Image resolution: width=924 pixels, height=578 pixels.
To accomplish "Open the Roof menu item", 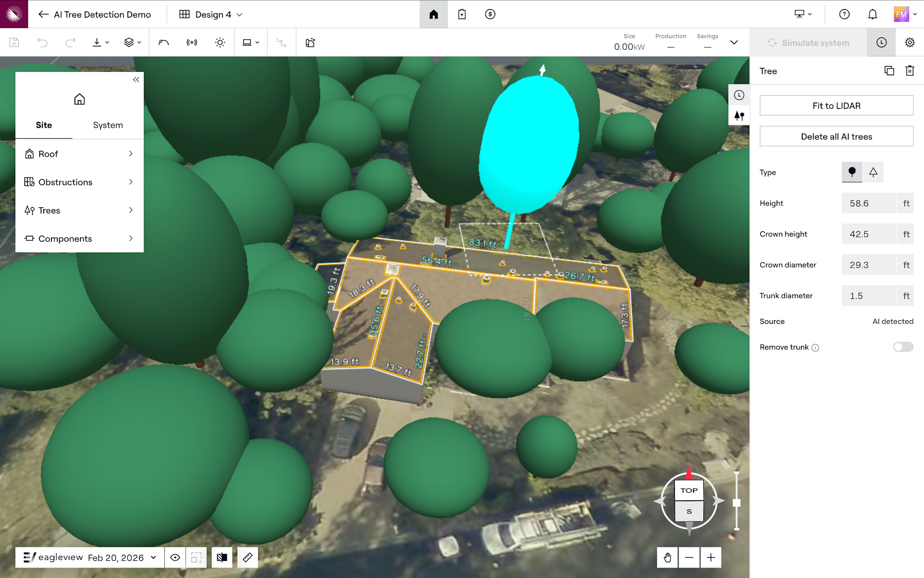I will coord(79,154).
